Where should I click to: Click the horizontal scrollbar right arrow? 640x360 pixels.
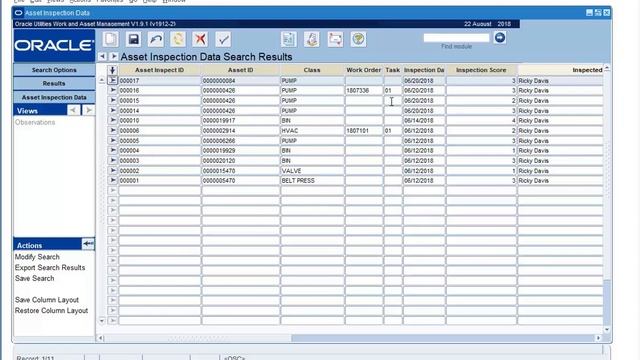(x=598, y=338)
